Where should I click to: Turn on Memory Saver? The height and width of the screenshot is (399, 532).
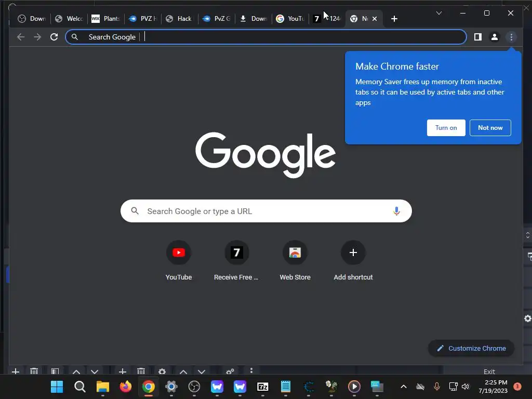[446, 128]
